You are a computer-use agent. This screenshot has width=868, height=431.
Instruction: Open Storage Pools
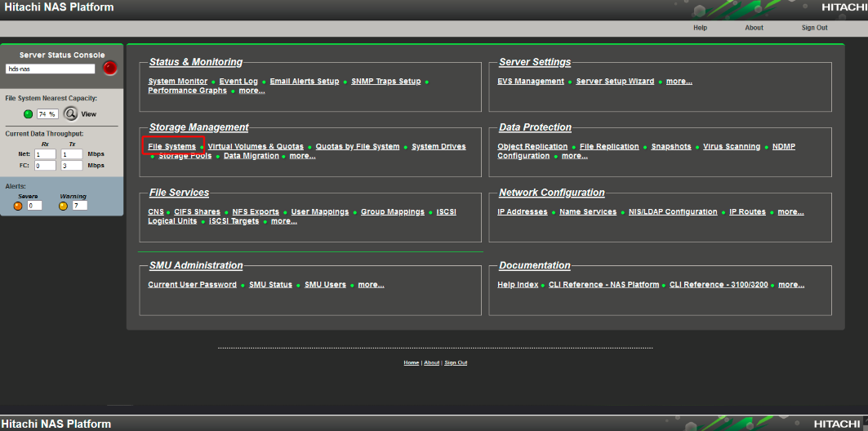185,156
